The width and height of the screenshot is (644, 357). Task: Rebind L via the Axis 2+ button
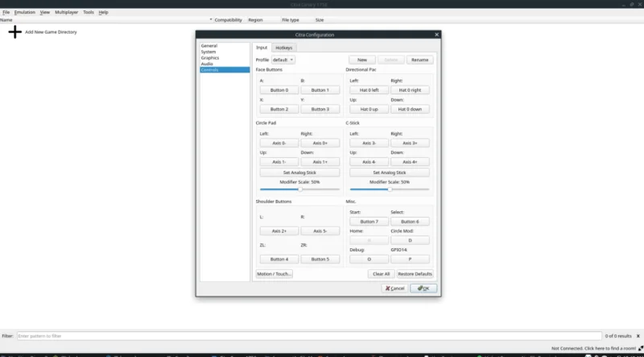coord(279,231)
